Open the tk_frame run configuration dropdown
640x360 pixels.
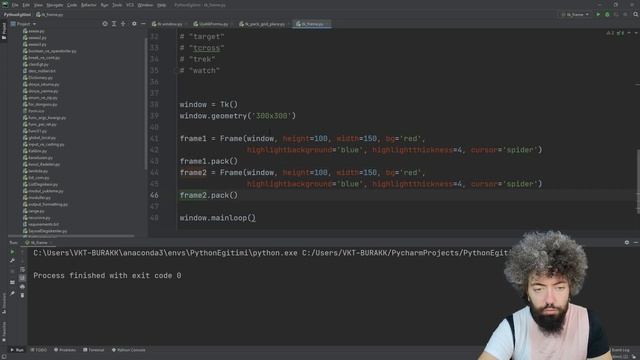[575, 14]
